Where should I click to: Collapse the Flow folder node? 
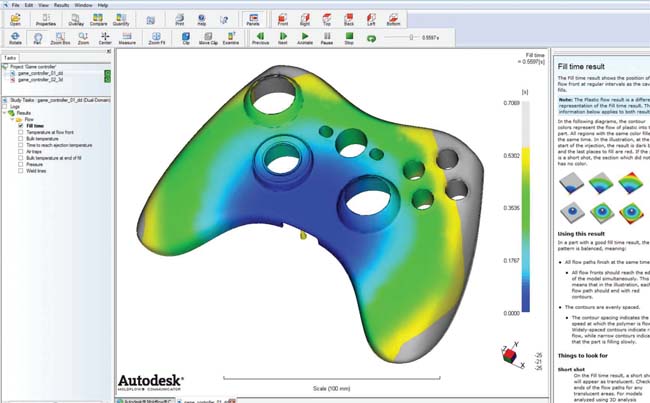[12, 119]
